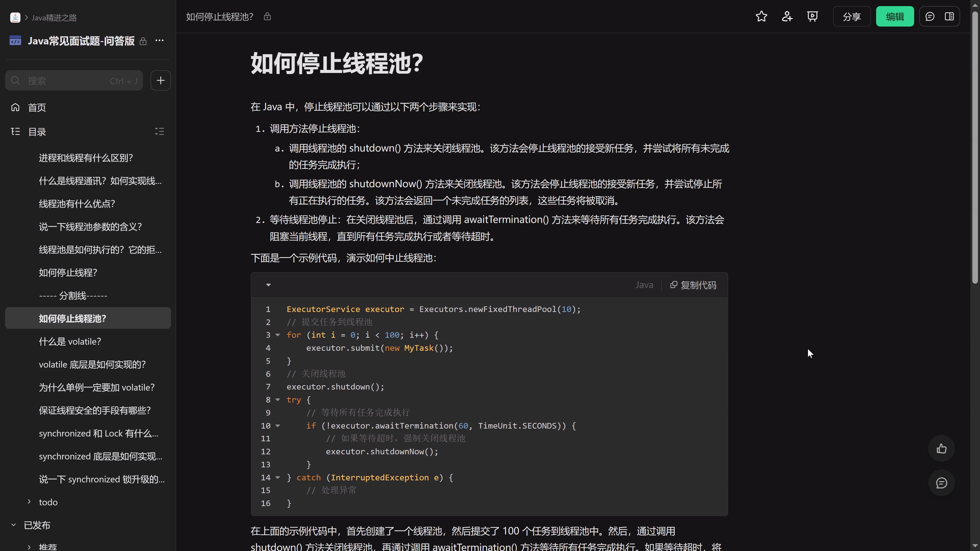Select the 目录 outline icon in sidebar

[15, 132]
